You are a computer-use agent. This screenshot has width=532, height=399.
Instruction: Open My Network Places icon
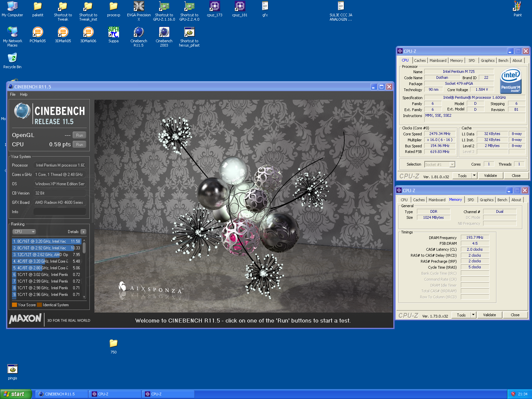12,37
